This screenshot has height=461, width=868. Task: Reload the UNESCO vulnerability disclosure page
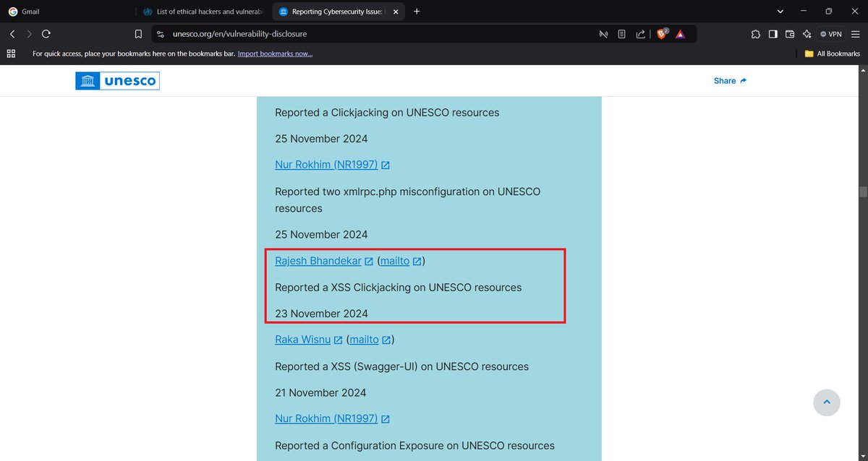click(46, 34)
